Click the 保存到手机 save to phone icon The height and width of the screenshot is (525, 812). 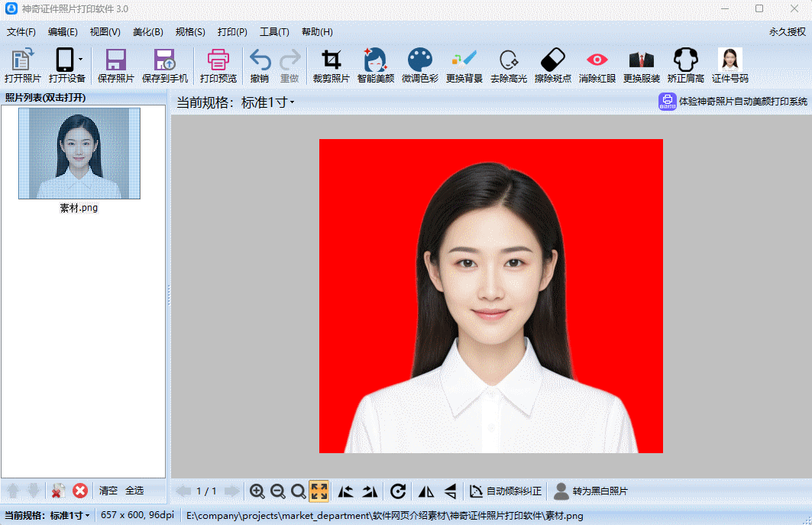(164, 61)
